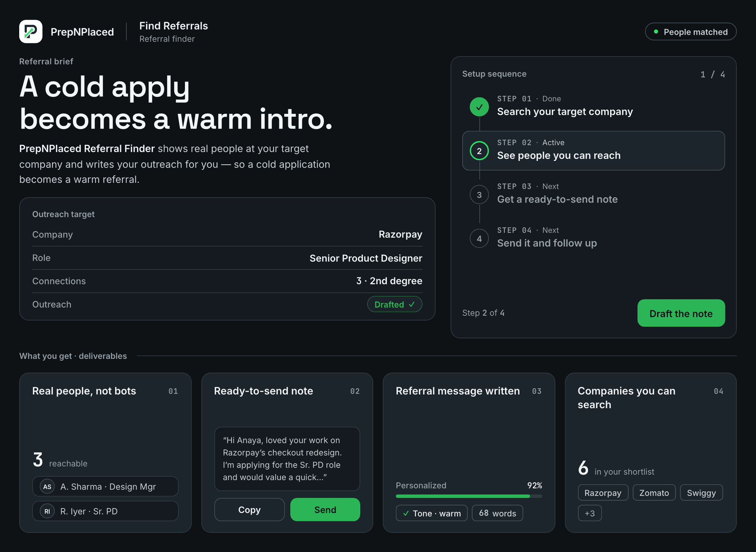
Task: Select the Zomato company chip
Action: click(654, 493)
